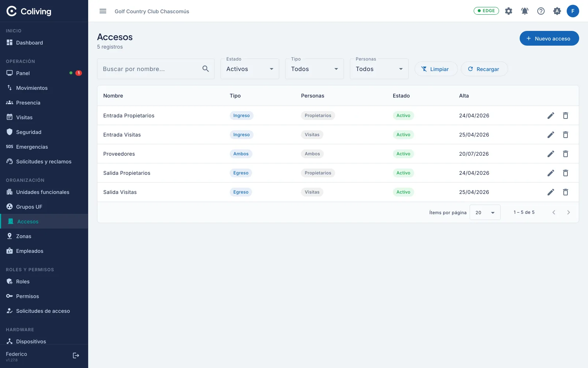Click the Ingreso tag in Entrada Visitas row
588x368 pixels.
coord(241,135)
